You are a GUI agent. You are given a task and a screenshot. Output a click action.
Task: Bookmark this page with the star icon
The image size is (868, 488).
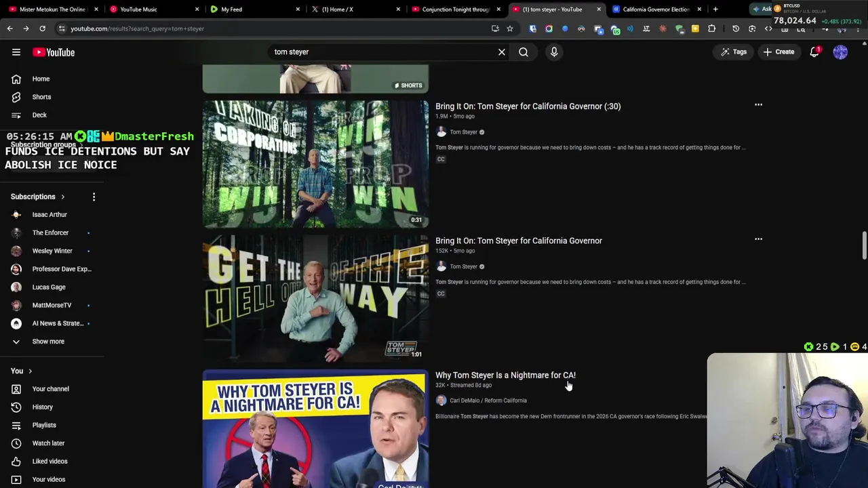tap(510, 28)
